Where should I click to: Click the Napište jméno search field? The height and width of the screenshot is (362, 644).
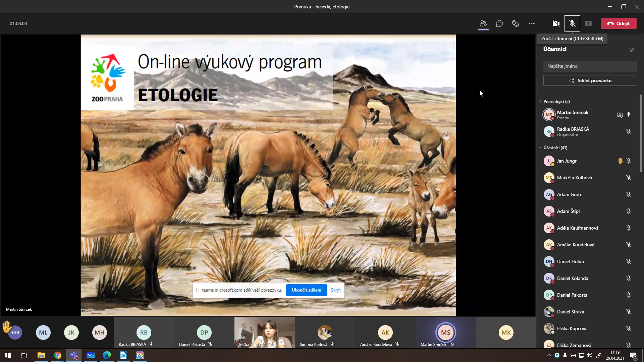click(590, 66)
